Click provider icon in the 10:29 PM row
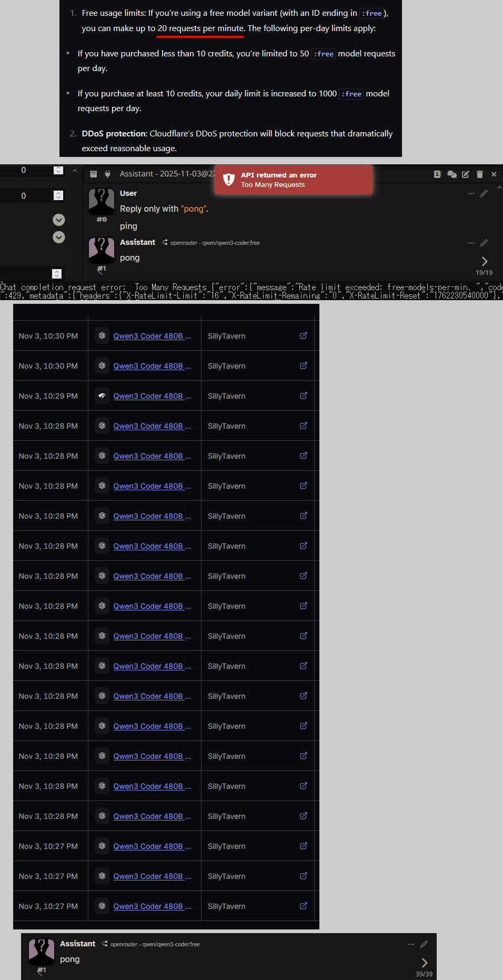This screenshot has height=980, width=503. (102, 395)
